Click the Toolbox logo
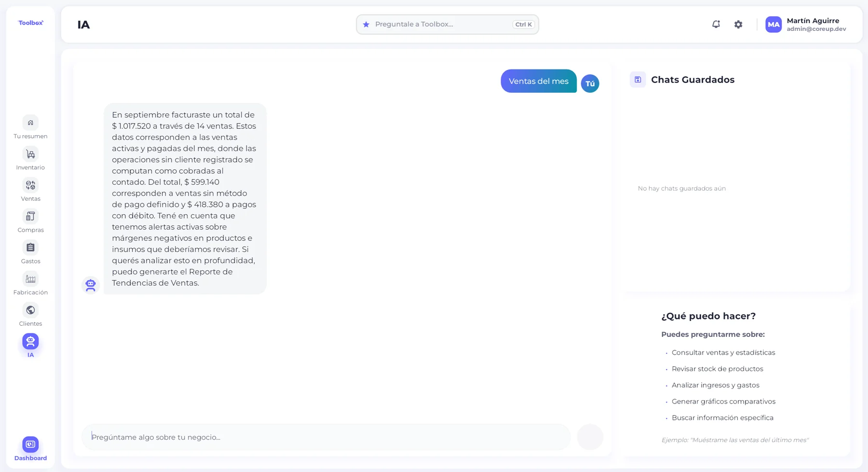868x472 pixels. pyautogui.click(x=31, y=23)
